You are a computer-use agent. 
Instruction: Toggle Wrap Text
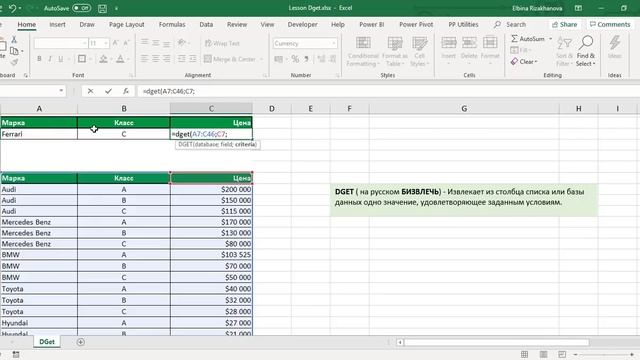pyautogui.click(x=222, y=43)
